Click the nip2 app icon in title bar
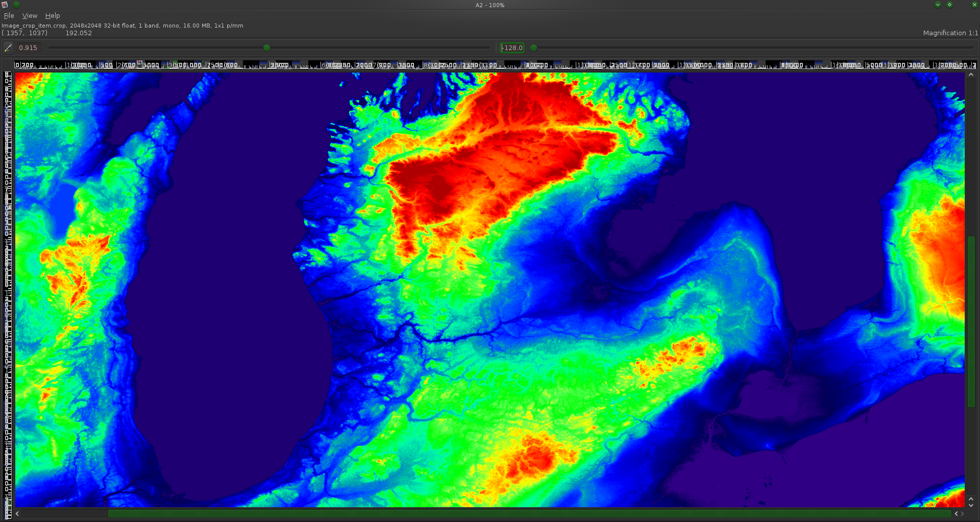Image resolution: width=980 pixels, height=522 pixels. [x=5, y=5]
